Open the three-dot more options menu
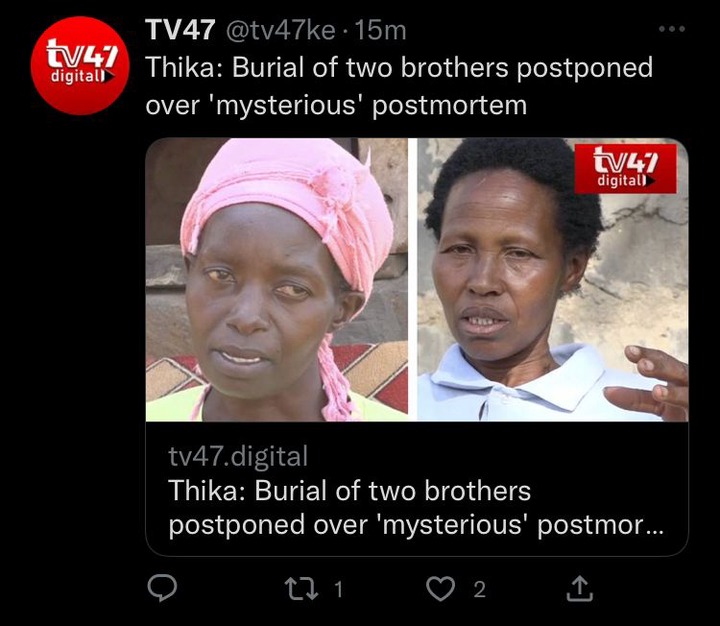 point(672,28)
